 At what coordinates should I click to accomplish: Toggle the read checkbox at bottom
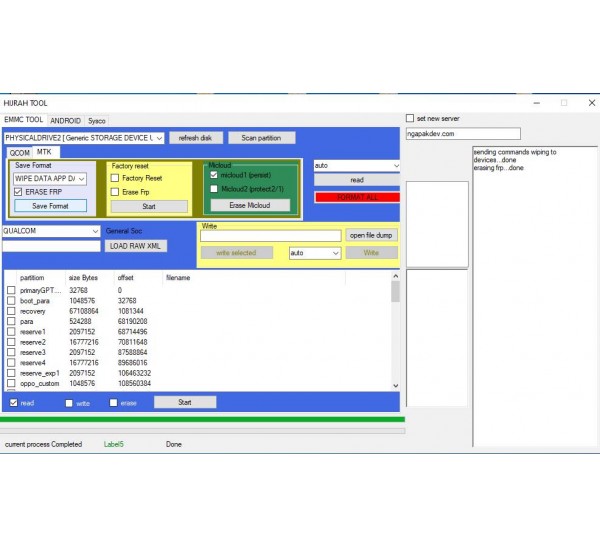[14, 403]
